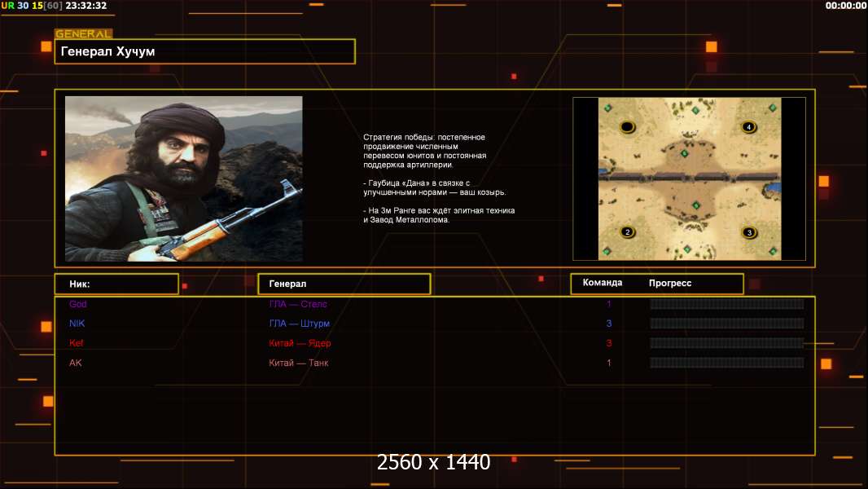Click 'ГЛА — Стелс' general entry
Viewport: 868px width, 489px height.
(298, 304)
